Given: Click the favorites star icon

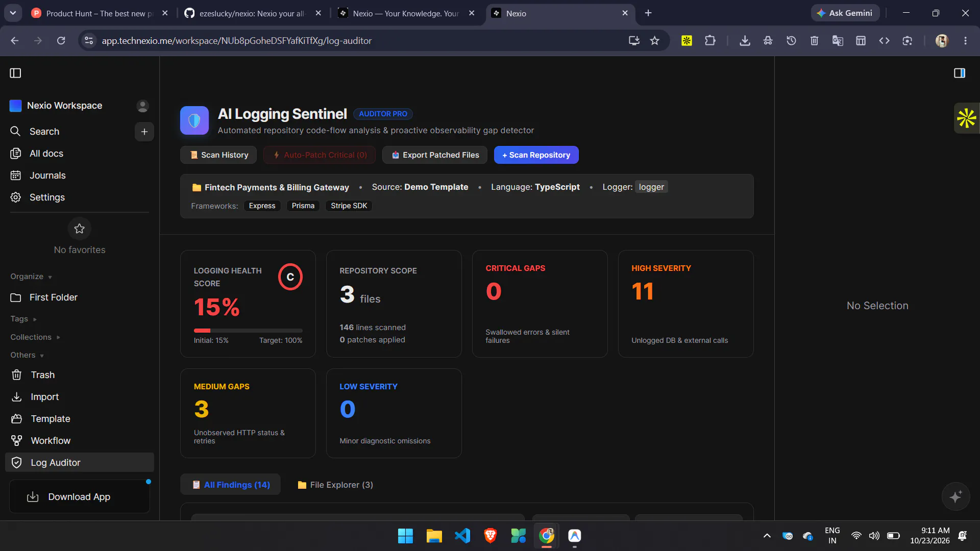Looking at the screenshot, I should tap(80, 229).
